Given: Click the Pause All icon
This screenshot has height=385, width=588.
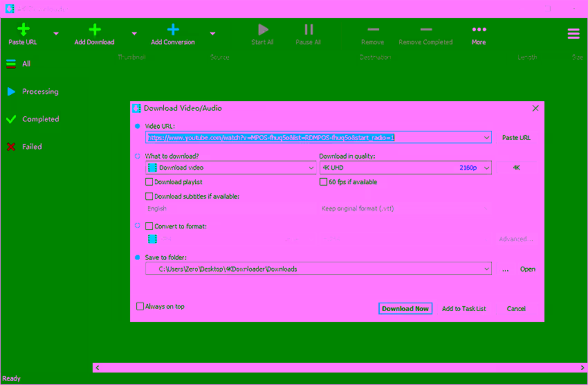Looking at the screenshot, I should point(309,30).
